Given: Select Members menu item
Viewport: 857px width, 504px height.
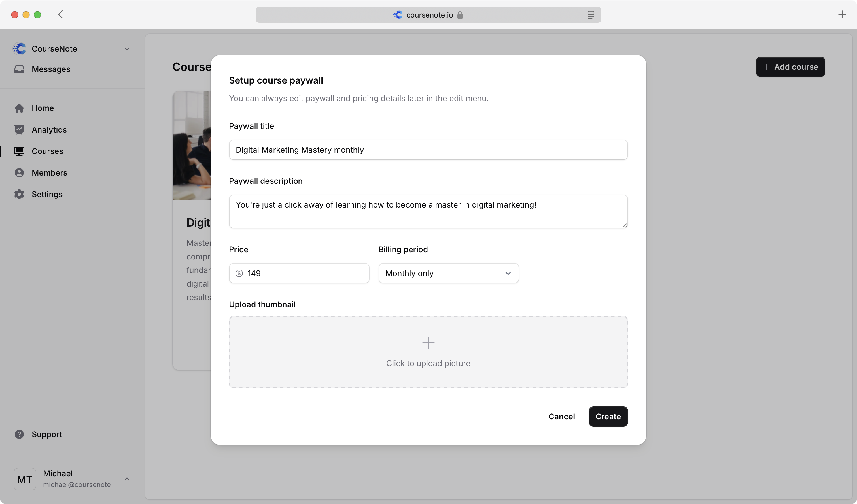Looking at the screenshot, I should point(49,173).
